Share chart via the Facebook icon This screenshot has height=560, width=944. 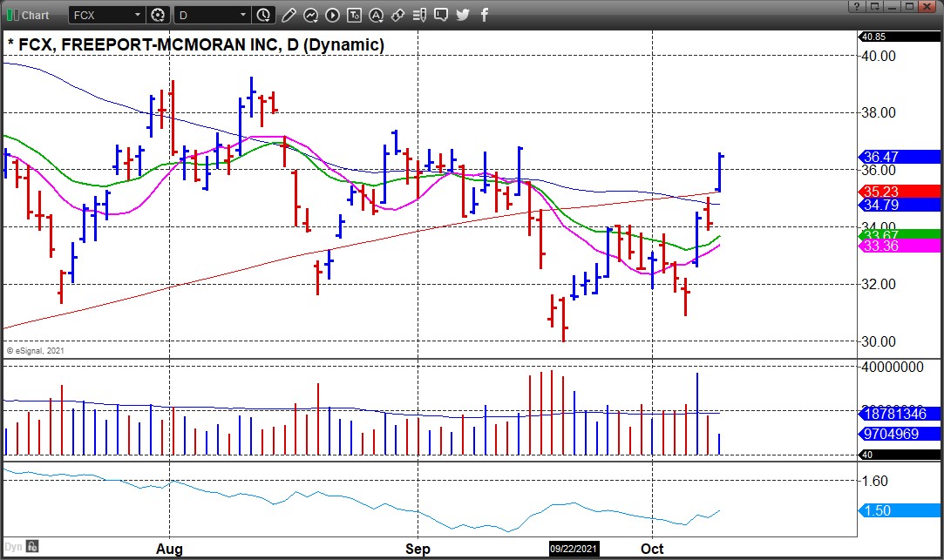(485, 15)
